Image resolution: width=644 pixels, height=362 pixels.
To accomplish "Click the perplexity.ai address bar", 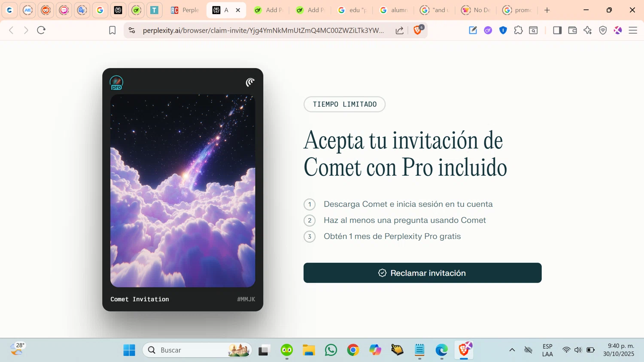I will click(x=263, y=30).
